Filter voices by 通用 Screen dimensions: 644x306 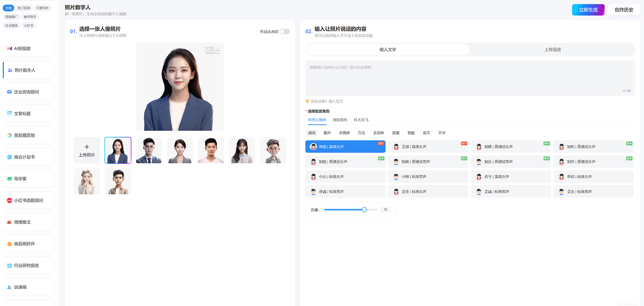click(312, 133)
